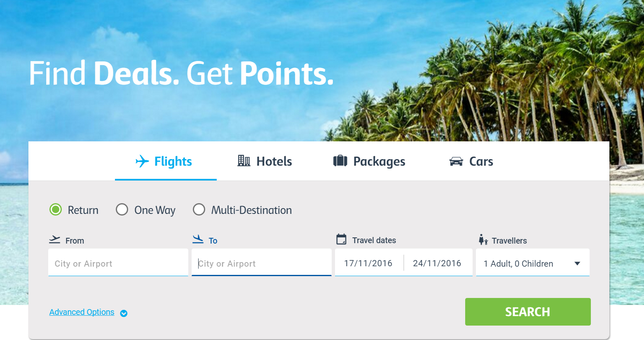Choose the One Way radio button

[122, 209]
